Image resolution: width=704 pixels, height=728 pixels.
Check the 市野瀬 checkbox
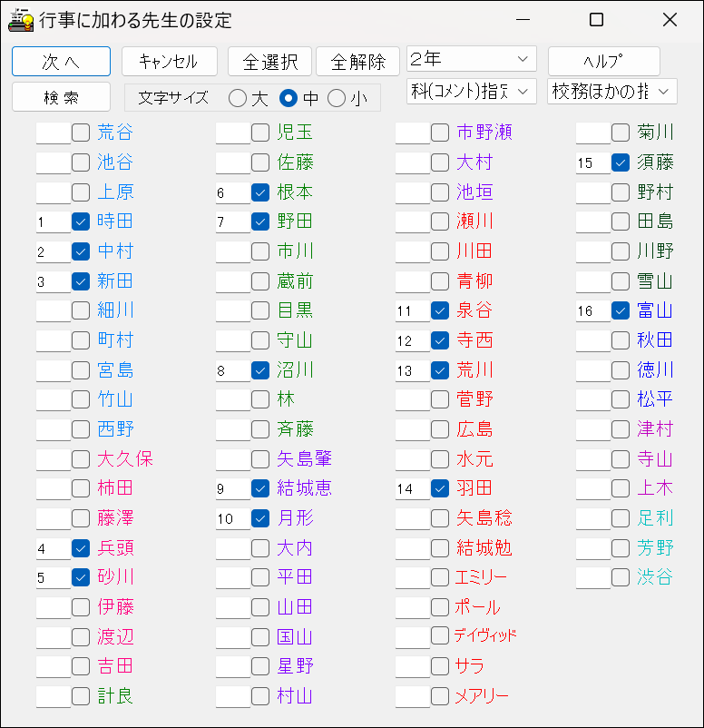pyautogui.click(x=440, y=133)
